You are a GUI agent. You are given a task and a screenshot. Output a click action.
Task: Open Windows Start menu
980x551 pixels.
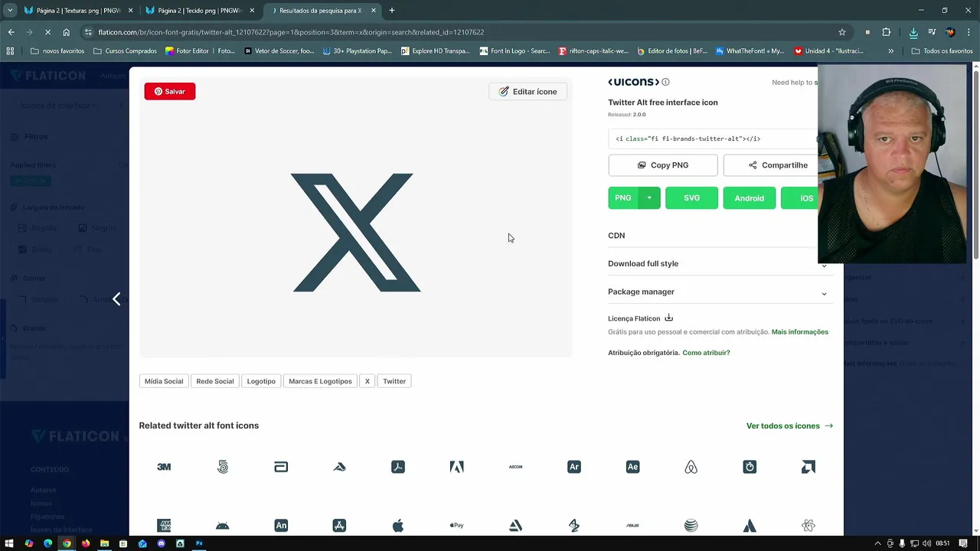(10, 543)
